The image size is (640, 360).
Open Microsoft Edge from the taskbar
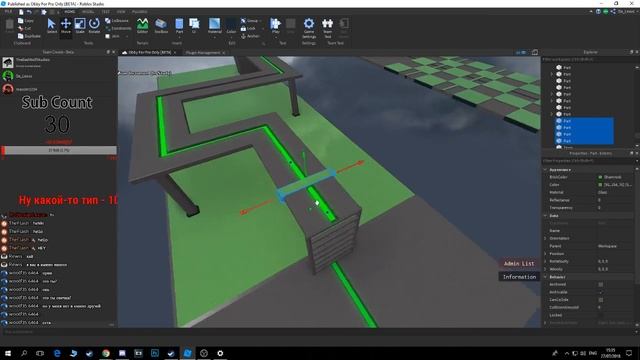coord(57,353)
